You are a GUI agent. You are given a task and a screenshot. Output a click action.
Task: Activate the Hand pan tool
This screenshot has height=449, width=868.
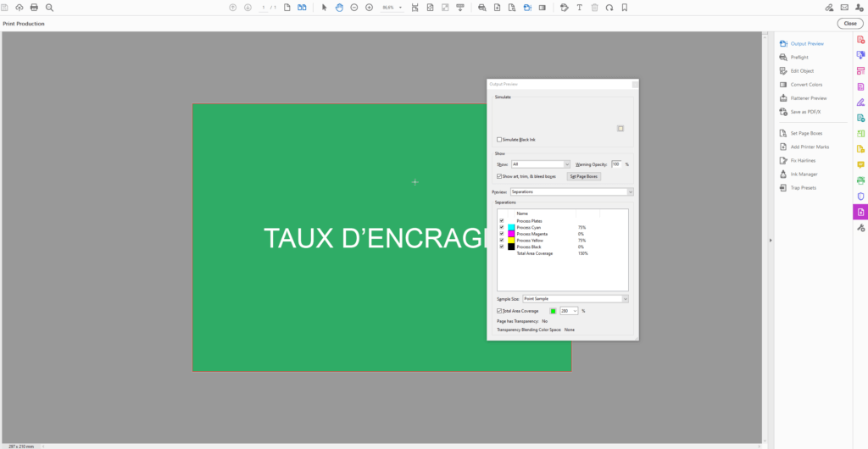(x=339, y=8)
